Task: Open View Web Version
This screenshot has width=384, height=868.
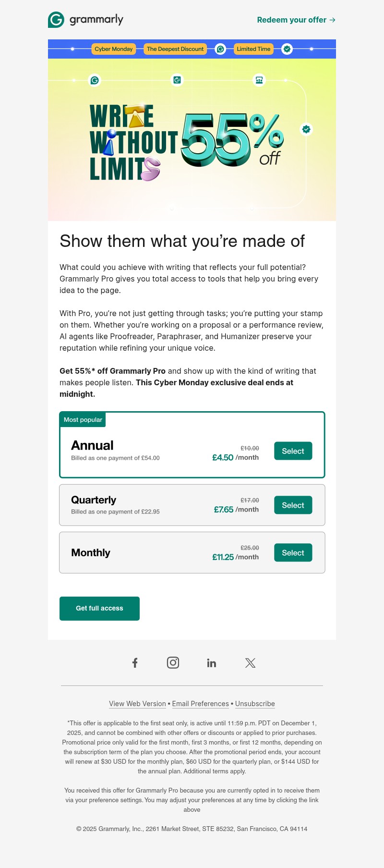Action: pyautogui.click(x=137, y=704)
